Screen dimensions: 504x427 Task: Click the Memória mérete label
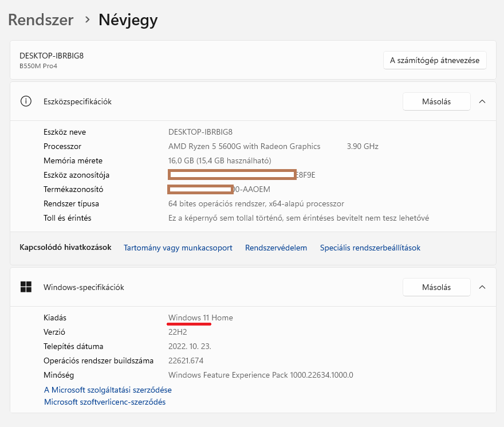(73, 160)
